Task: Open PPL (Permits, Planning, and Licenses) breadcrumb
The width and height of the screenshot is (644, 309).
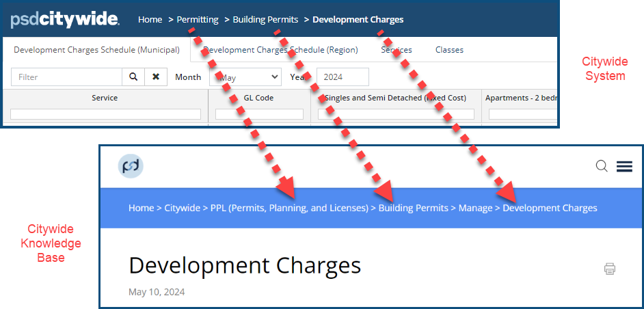Action: (x=290, y=208)
